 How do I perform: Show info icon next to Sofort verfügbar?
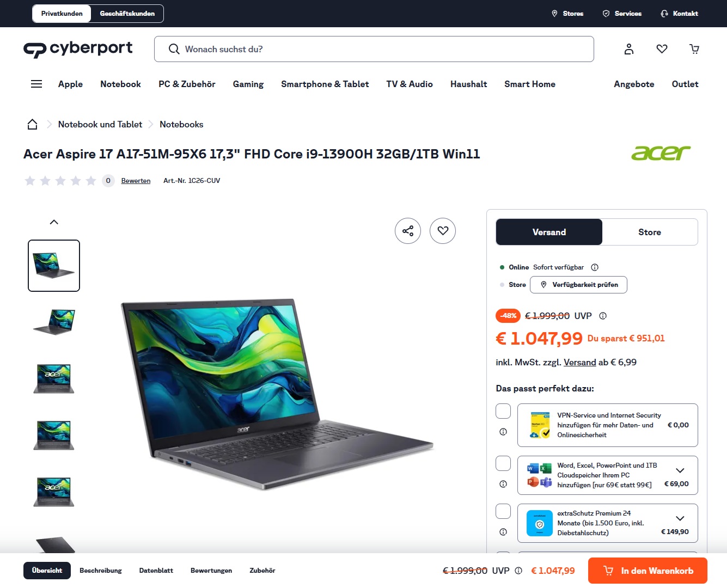(595, 267)
